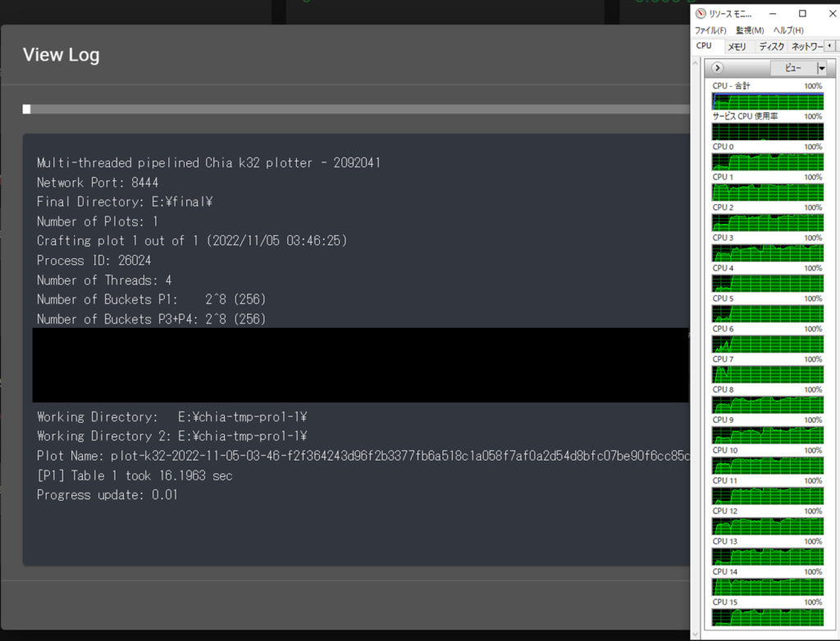Click the "Working Directory:" log line
840x641 pixels.
coord(172,417)
